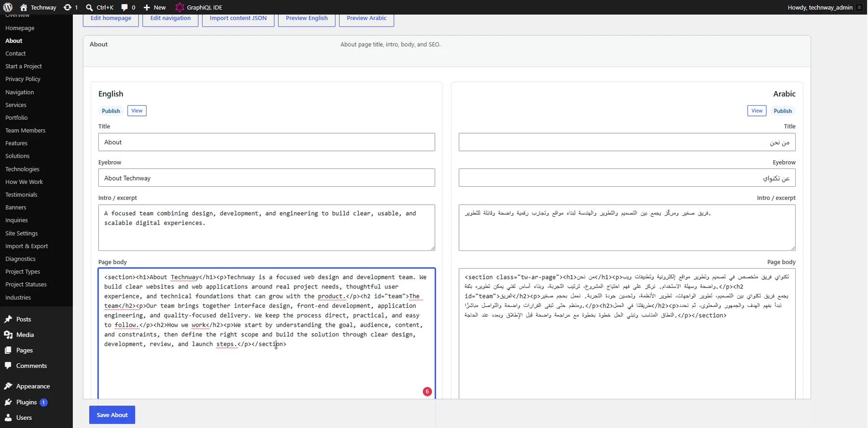Screen dimensions: 868x428
Task: Open How We Work menu item
Action: tap(24, 182)
